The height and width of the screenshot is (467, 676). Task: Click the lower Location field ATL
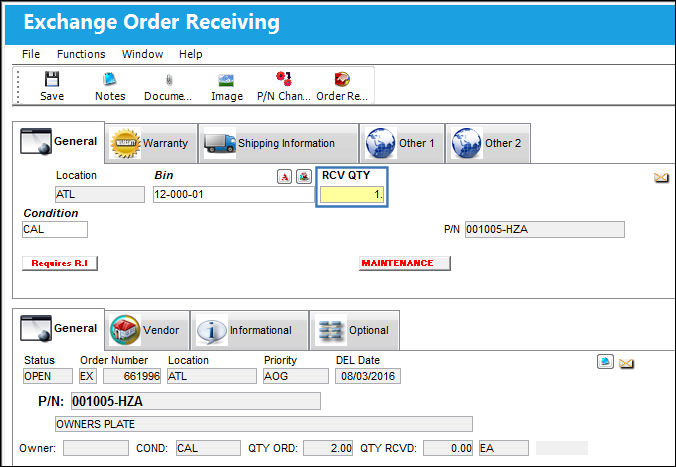(212, 376)
